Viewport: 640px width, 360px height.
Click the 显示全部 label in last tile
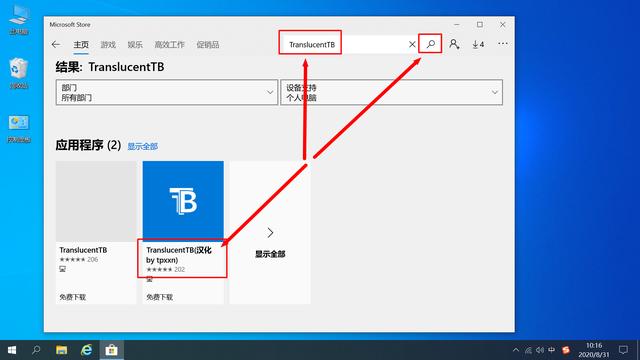(270, 254)
